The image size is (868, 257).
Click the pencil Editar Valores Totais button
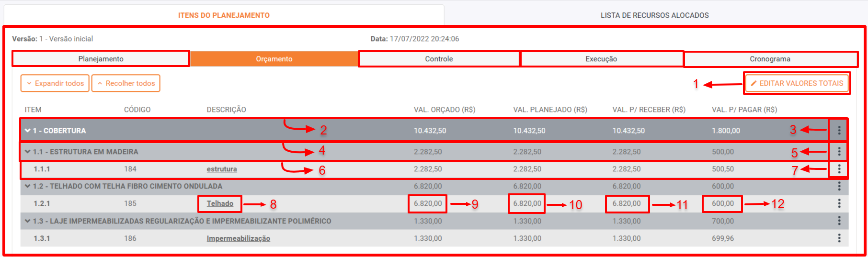[797, 83]
